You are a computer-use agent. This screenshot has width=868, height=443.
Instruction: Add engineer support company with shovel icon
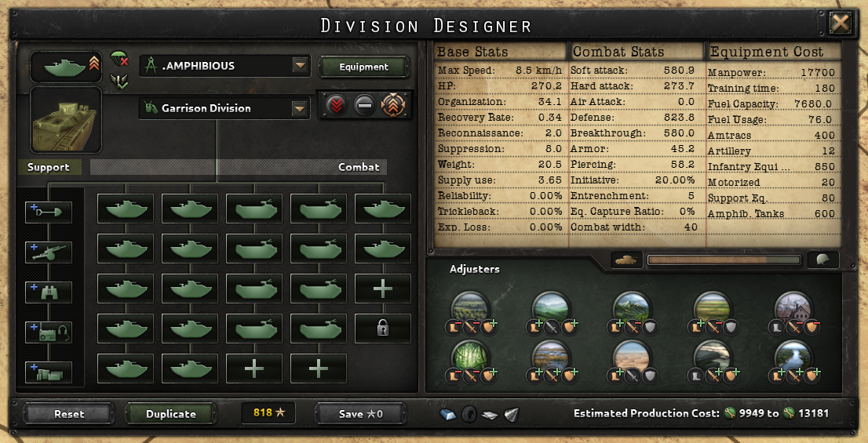pos(49,212)
